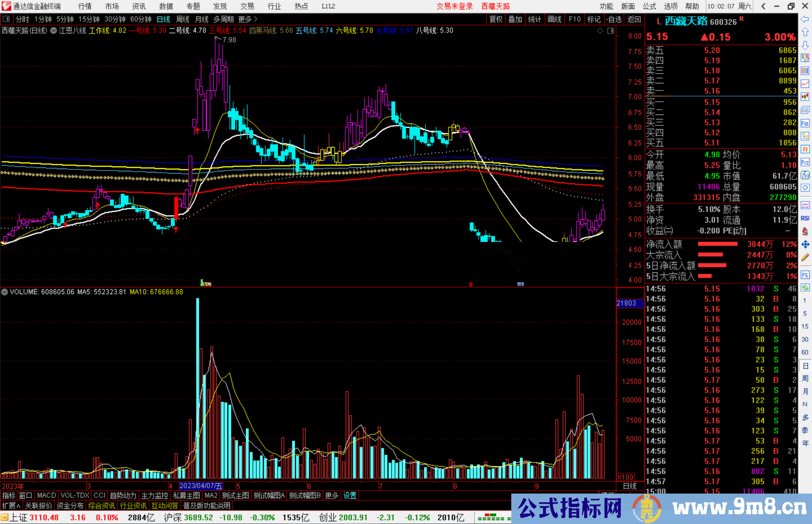Expand the 更多 periods dropdown in top toolbar

tap(248, 19)
